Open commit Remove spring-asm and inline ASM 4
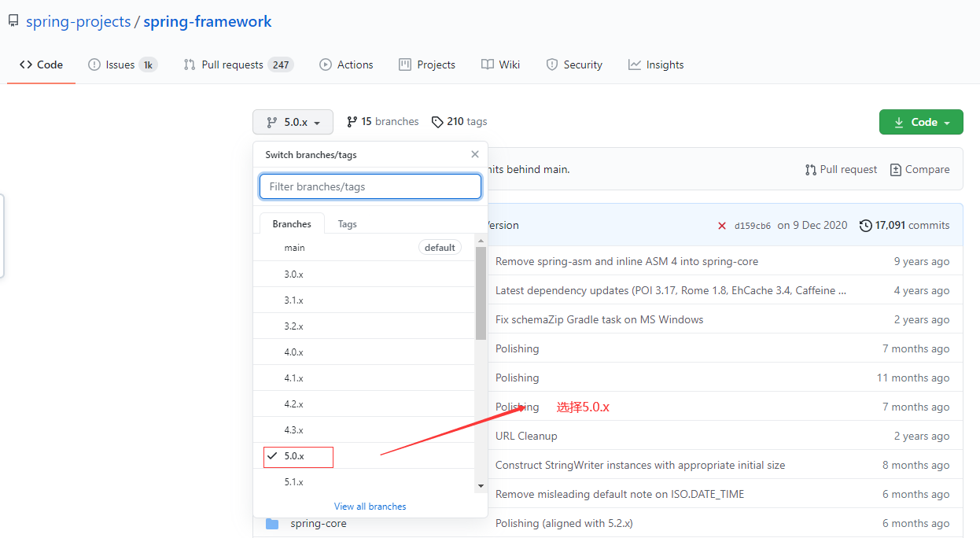Screen dimensions: 980x538 [x=627, y=261]
